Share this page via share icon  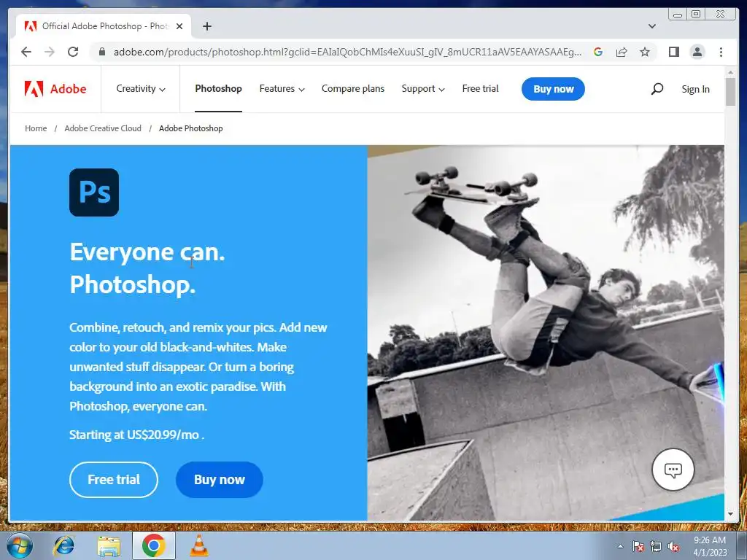pyautogui.click(x=622, y=52)
